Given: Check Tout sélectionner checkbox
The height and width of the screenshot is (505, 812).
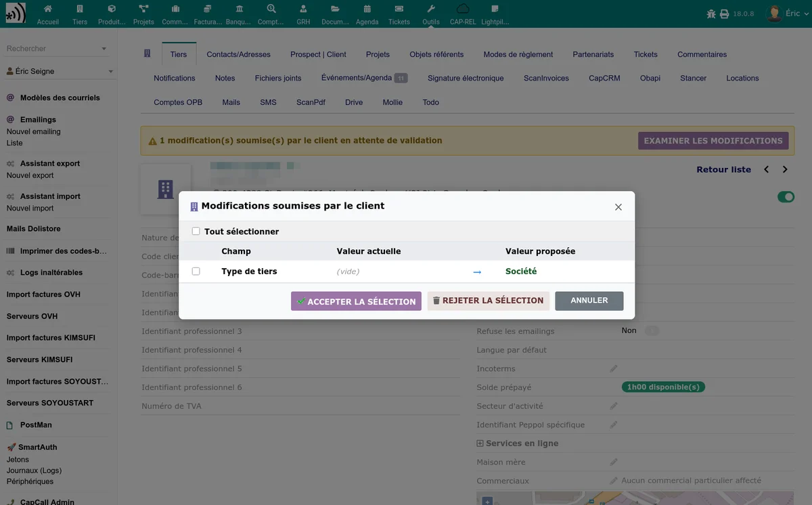Looking at the screenshot, I should tap(196, 231).
